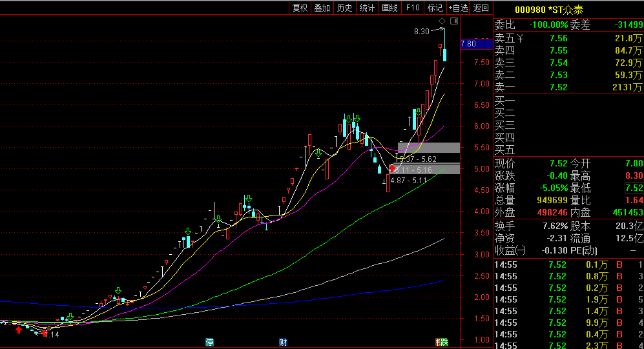Activate the 画线 drawing tool
Image resolution: width=644 pixels, height=349 pixels.
click(390, 8)
